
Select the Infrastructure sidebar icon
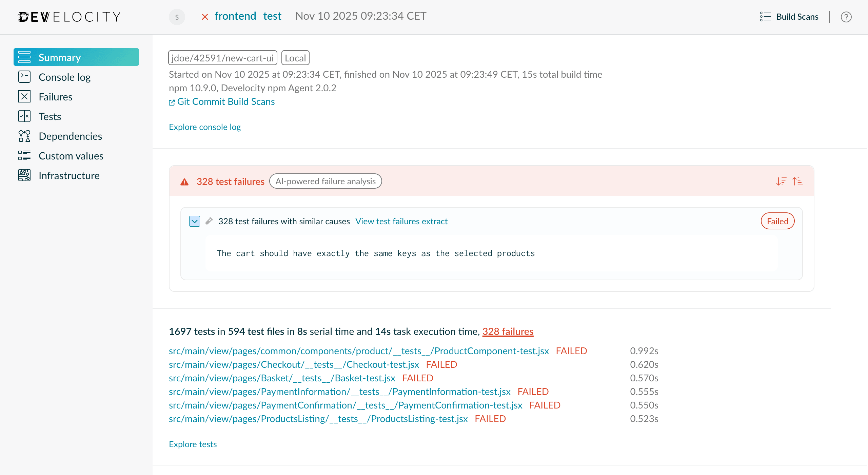(x=24, y=175)
